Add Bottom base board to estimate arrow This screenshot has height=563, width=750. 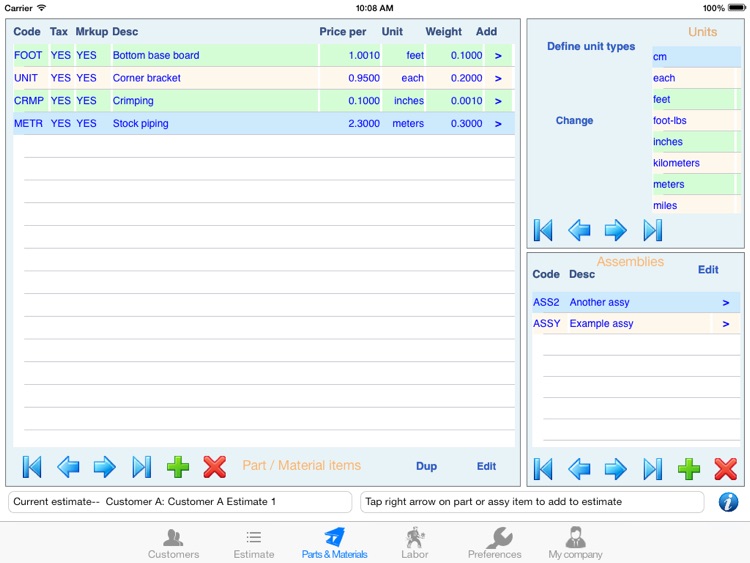pyautogui.click(x=498, y=55)
